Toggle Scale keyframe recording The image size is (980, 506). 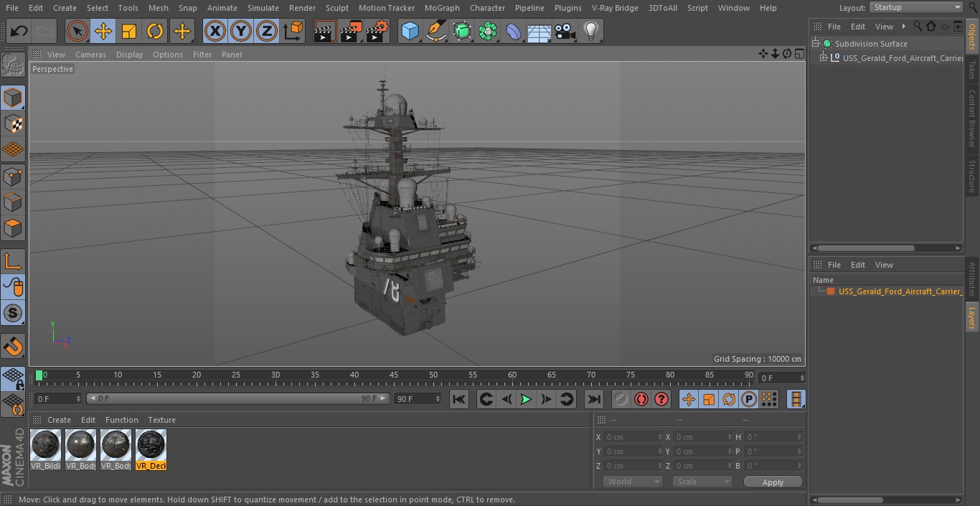coord(709,399)
